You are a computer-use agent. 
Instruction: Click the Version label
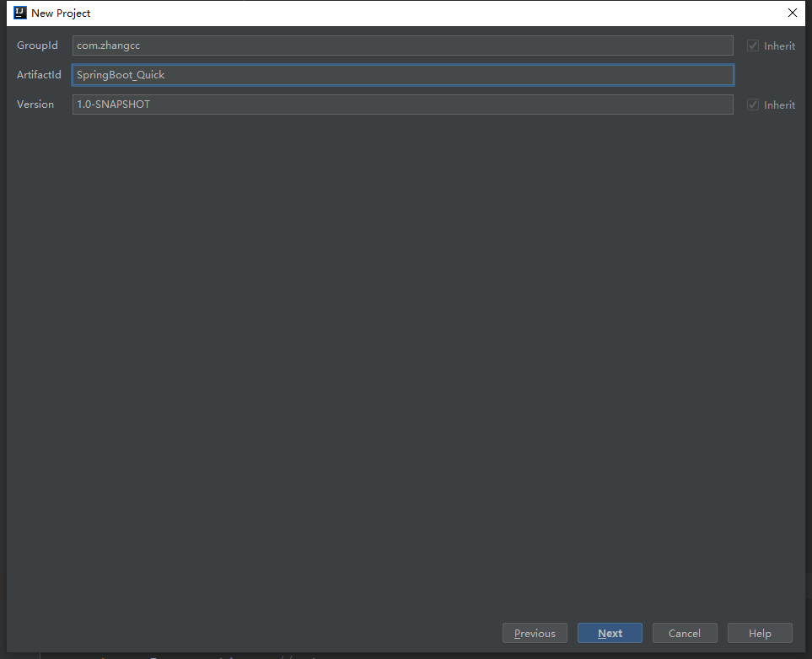coord(35,104)
